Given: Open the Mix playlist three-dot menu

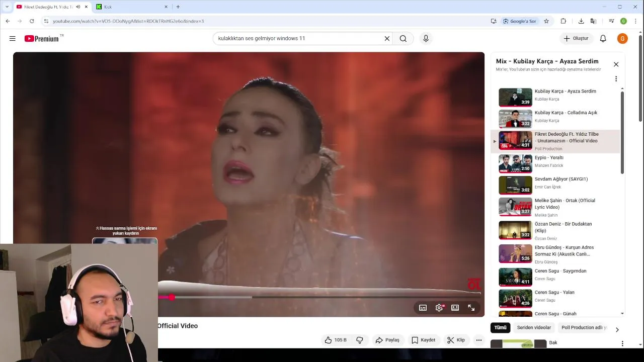Looking at the screenshot, I should [x=616, y=79].
